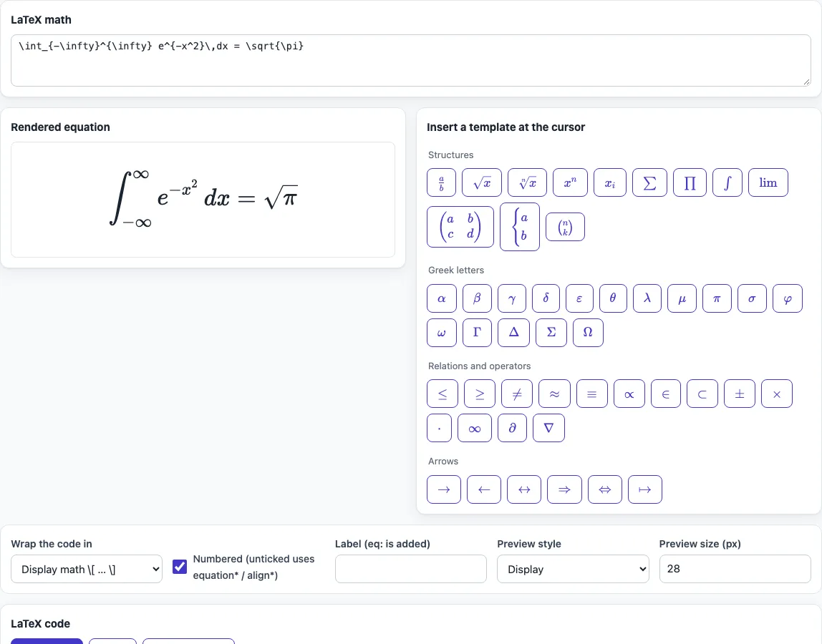The height and width of the screenshot is (644, 822).
Task: Insert double right implies arrow
Action: tap(564, 489)
